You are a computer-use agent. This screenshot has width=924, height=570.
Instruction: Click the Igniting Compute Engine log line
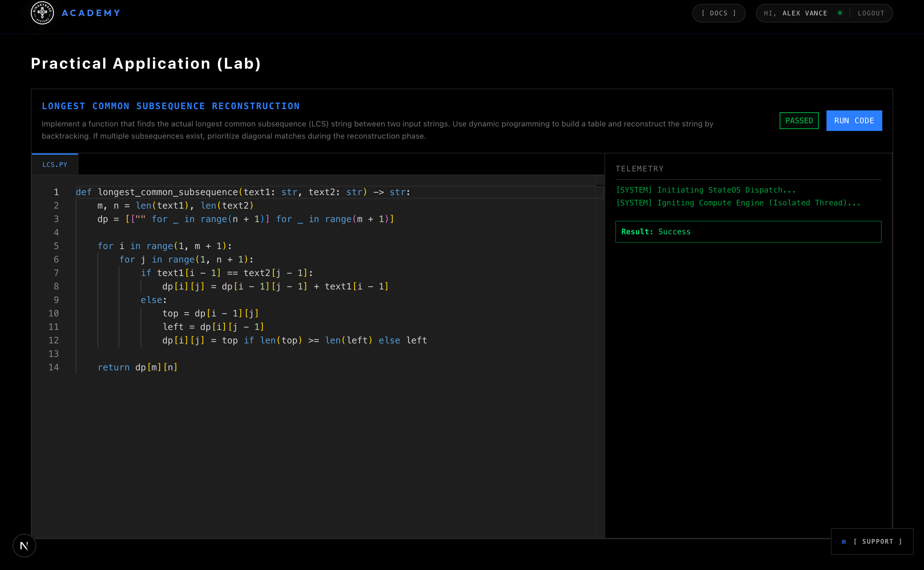pos(738,203)
